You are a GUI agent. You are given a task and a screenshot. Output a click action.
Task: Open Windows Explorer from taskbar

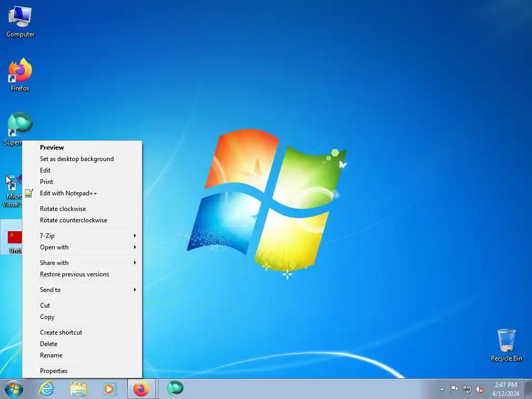(x=78, y=389)
